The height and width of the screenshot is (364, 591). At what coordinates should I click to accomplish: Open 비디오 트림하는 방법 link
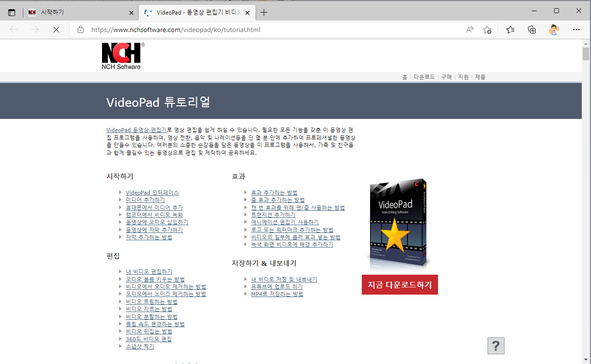point(152,301)
